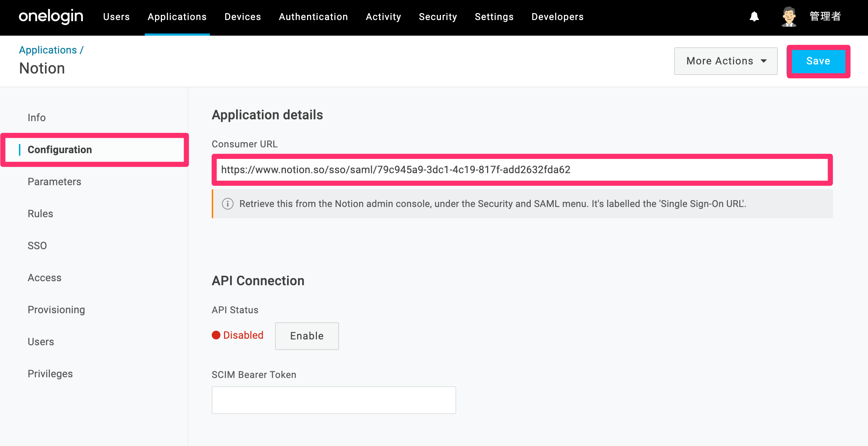The height and width of the screenshot is (446, 868).
Task: Open the Activity top menu
Action: coord(383,17)
